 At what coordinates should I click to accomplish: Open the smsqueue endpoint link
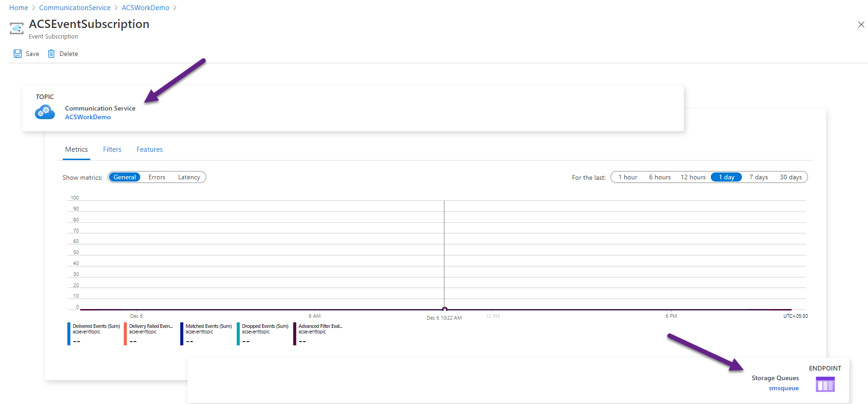[x=783, y=388]
